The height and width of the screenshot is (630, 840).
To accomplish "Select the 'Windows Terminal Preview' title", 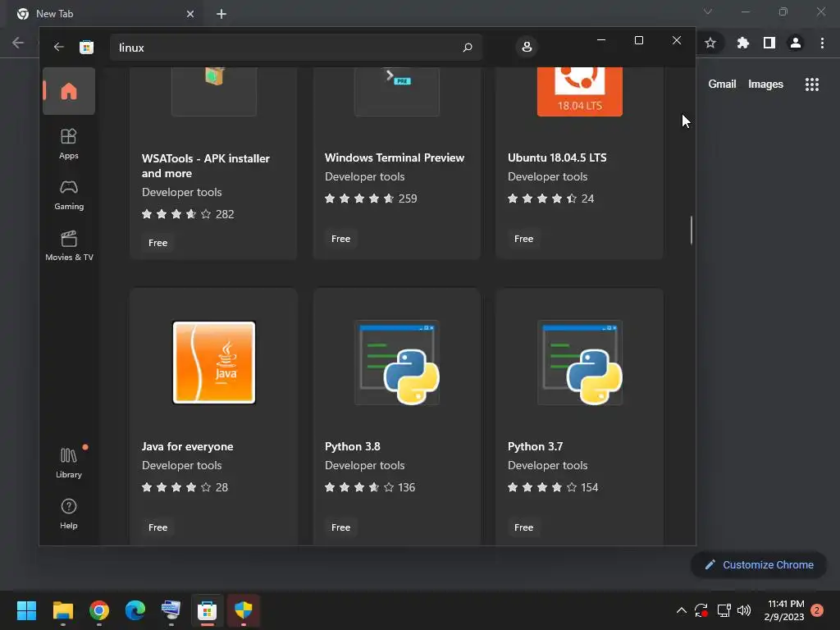I will 395,157.
